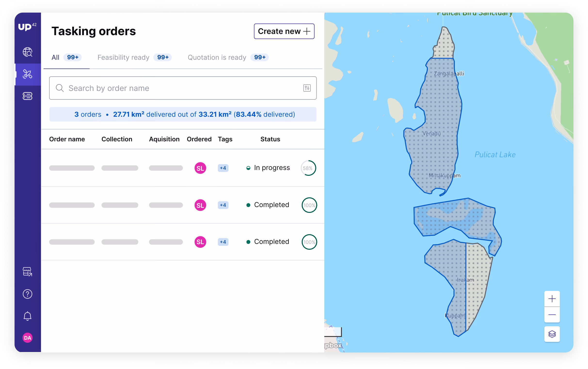Open the search filter settings icon
Image resolution: width=588 pixels, height=369 pixels.
pos(307,88)
